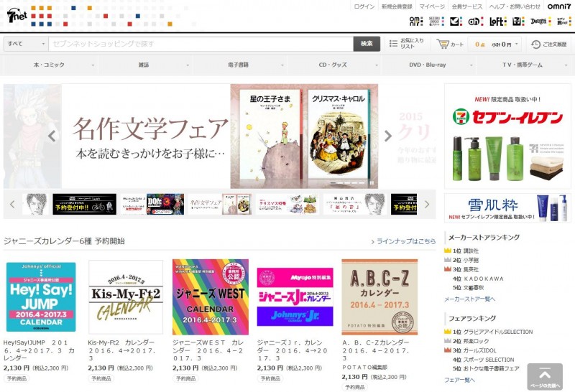Open fair rank 3 ガールズIDOL
This screenshot has height=392, width=575.
coord(481,350)
